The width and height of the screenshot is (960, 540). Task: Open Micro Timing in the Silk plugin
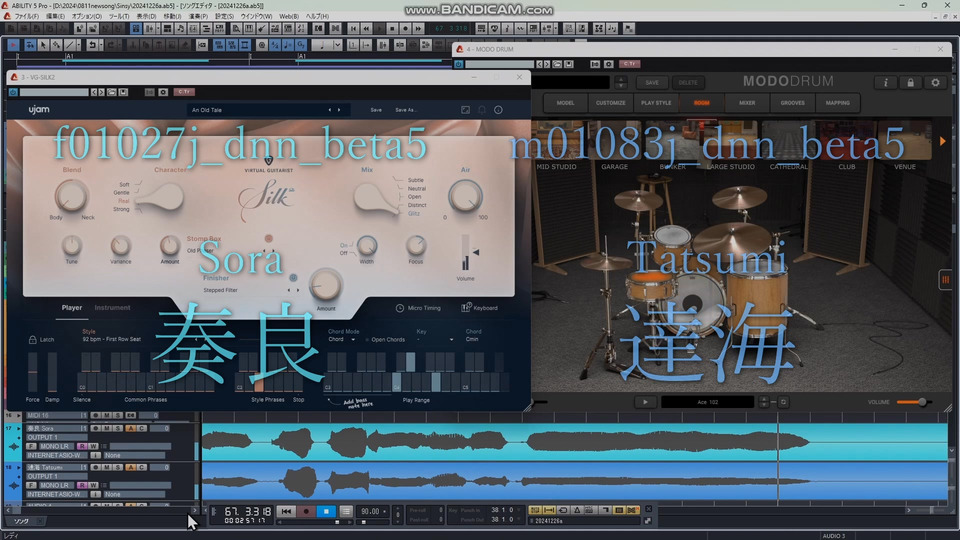pyautogui.click(x=418, y=308)
